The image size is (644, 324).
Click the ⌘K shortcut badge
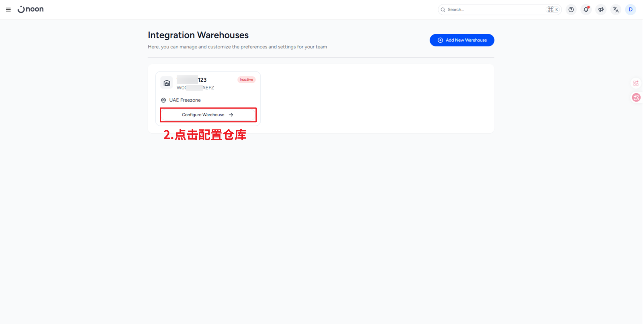point(553,9)
